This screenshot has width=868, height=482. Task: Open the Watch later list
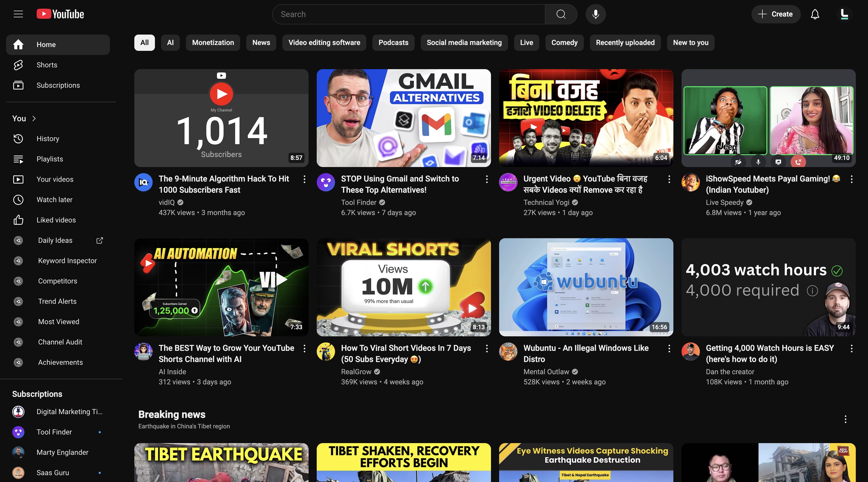point(58,200)
